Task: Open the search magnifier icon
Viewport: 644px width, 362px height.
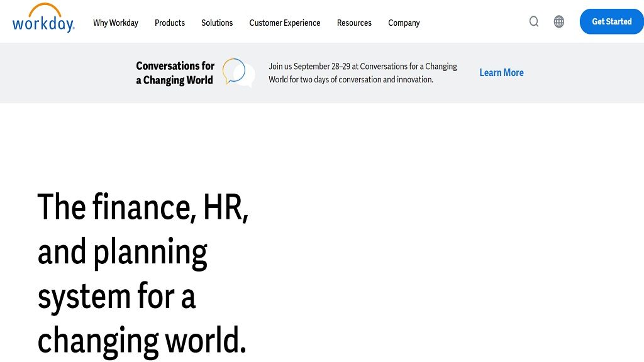Action: (533, 21)
